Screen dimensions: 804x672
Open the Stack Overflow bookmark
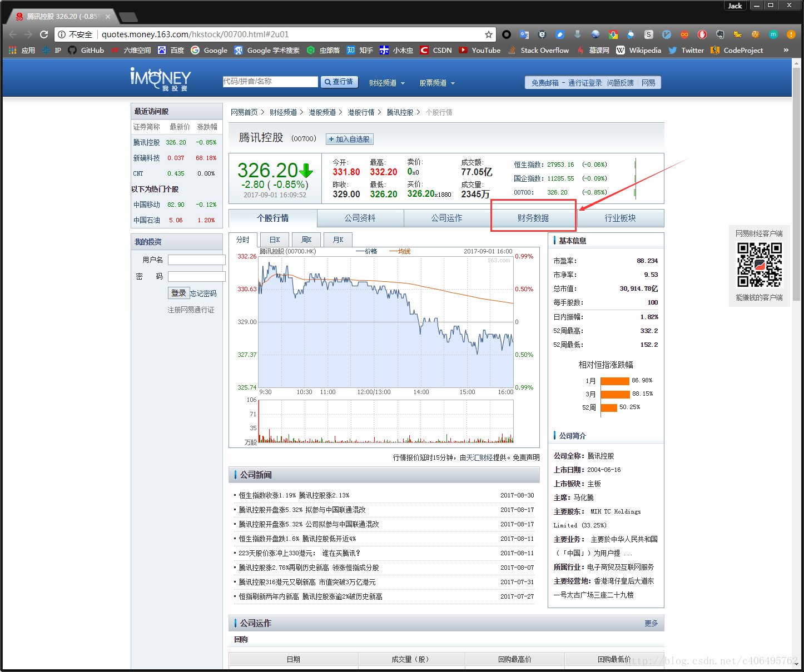click(538, 50)
